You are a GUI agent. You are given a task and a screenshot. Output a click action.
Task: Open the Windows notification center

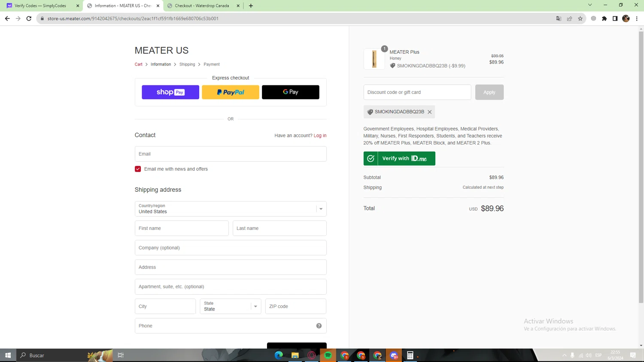[633, 355]
